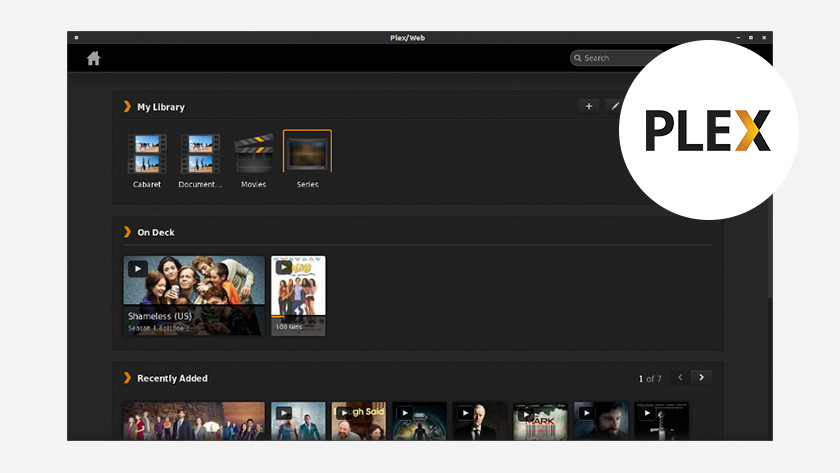The height and width of the screenshot is (473, 840).
Task: Open Shameless (US) title text
Action: [x=160, y=316]
